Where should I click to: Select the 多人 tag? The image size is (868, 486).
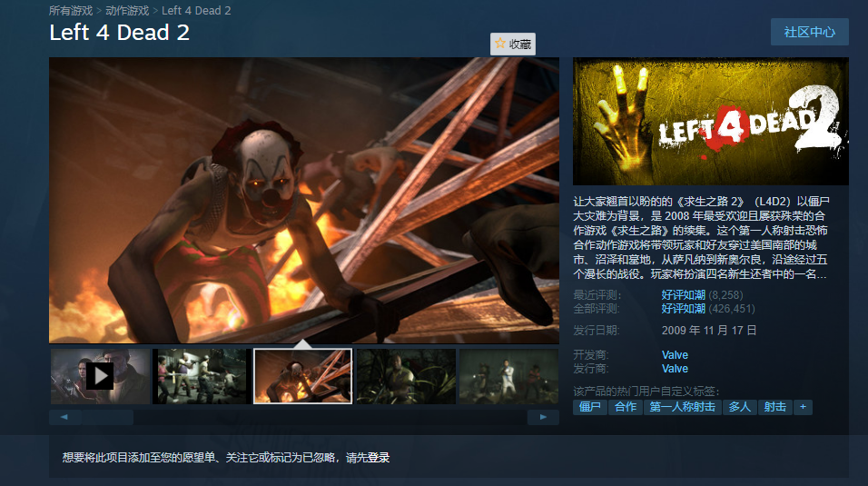pyautogui.click(x=739, y=407)
